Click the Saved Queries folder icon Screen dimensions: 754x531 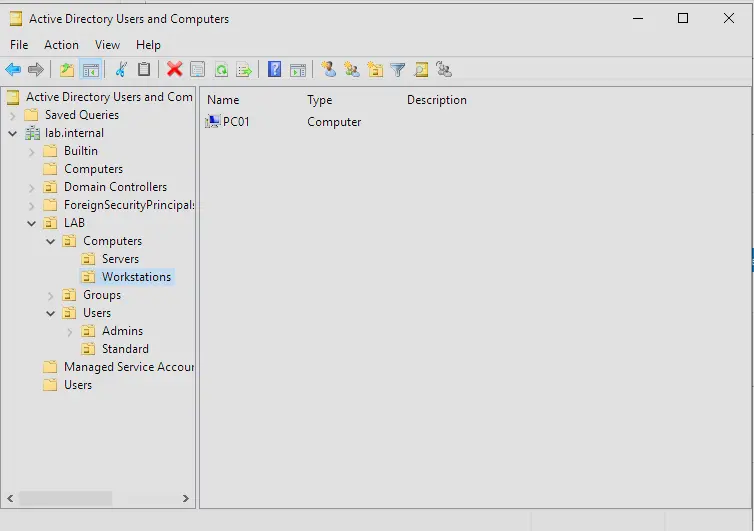(x=31, y=115)
